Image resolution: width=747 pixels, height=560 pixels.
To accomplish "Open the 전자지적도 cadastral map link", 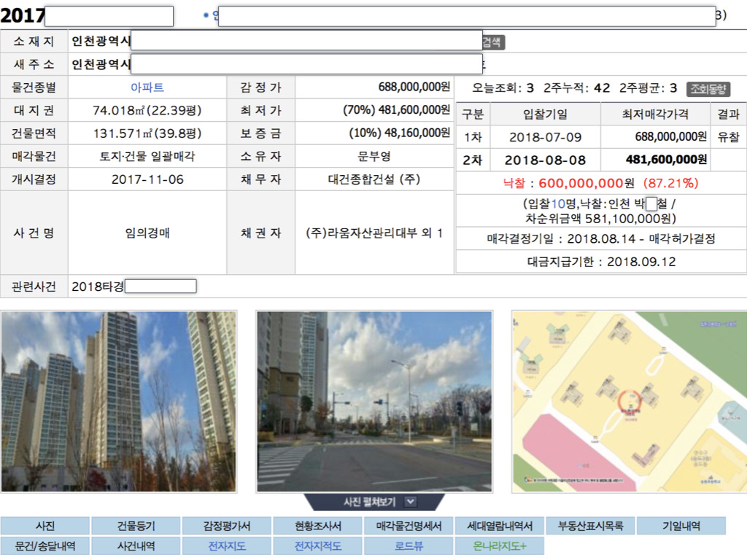I will [317, 545].
